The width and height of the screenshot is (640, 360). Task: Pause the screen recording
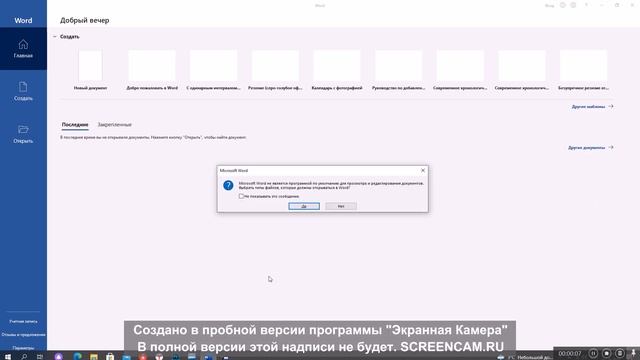[x=593, y=353]
